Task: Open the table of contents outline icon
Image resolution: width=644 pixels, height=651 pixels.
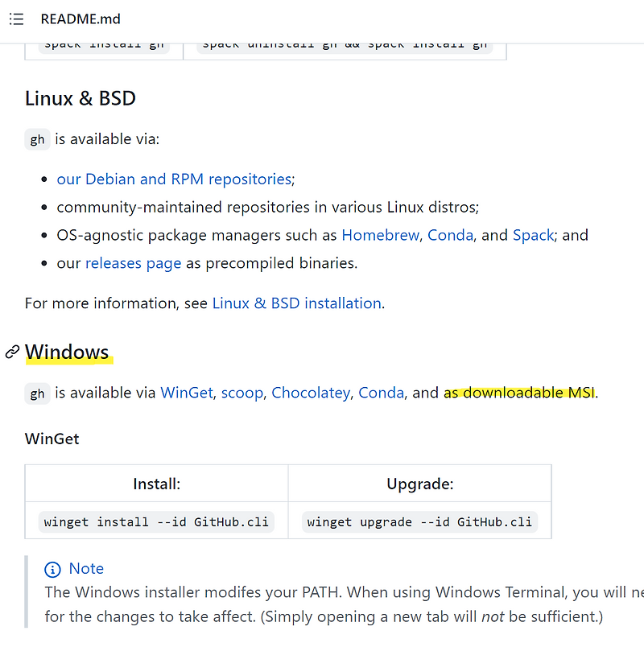Action: tap(16, 19)
